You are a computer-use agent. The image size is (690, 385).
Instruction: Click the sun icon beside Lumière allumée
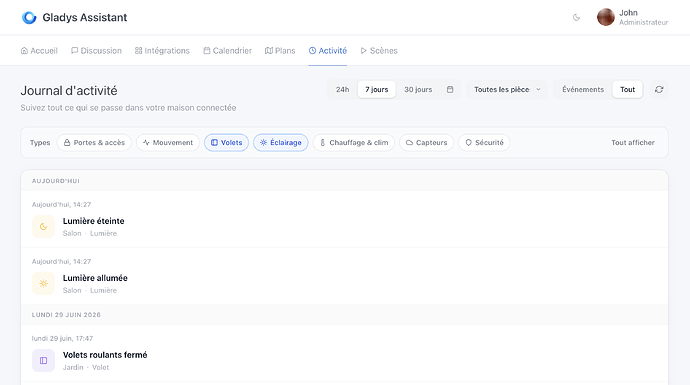click(x=43, y=284)
